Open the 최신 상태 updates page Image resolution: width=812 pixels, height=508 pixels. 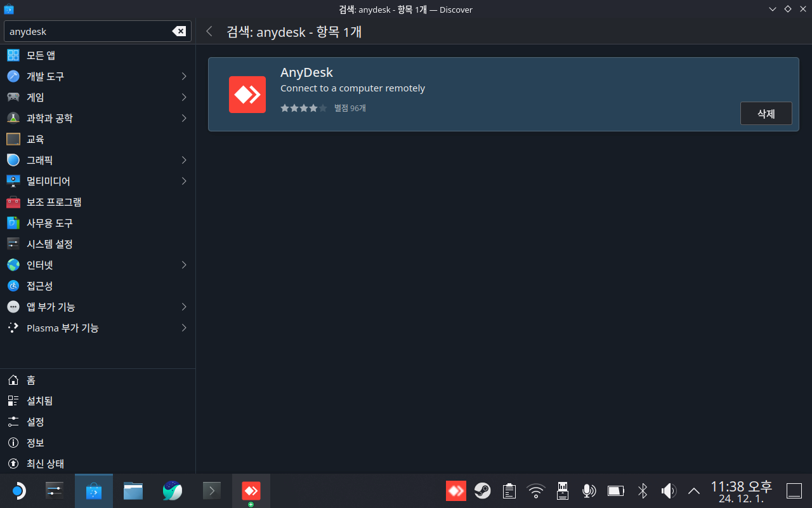[98, 464]
